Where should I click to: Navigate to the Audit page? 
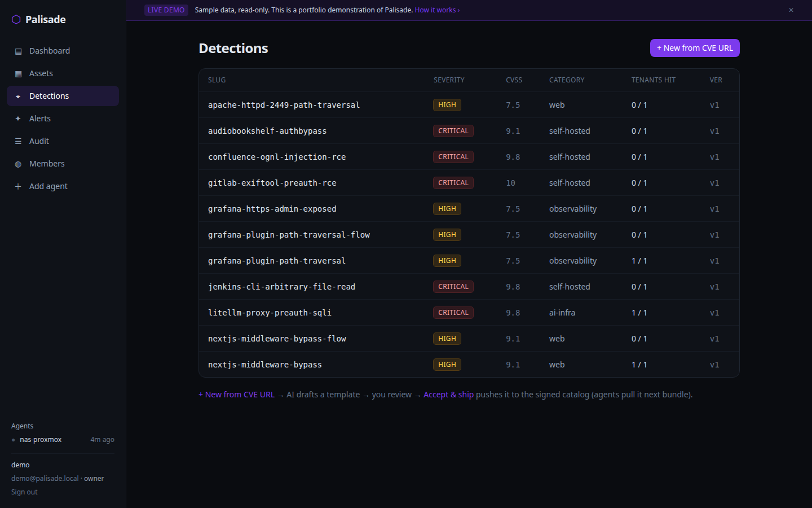(63, 141)
